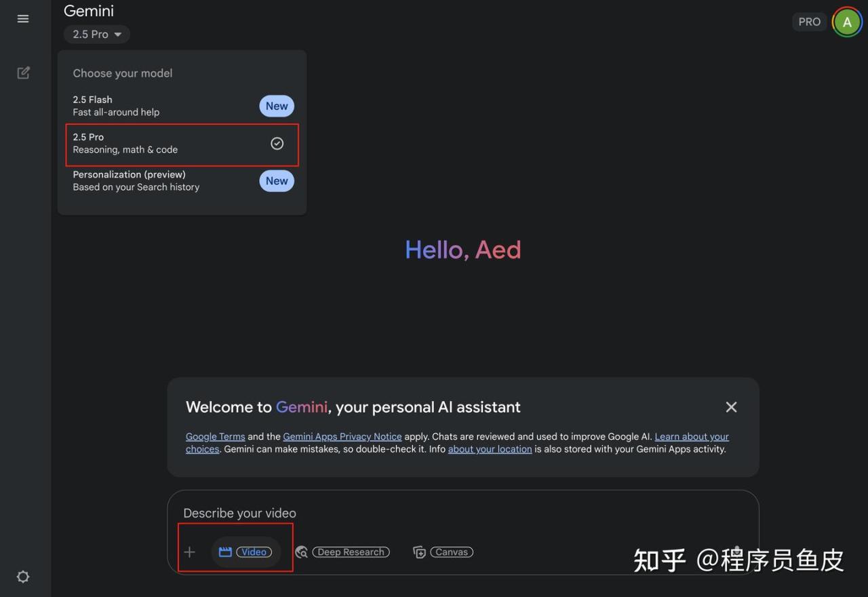Click the Gemini title at top left
The height and width of the screenshot is (597, 868).
[x=89, y=12]
